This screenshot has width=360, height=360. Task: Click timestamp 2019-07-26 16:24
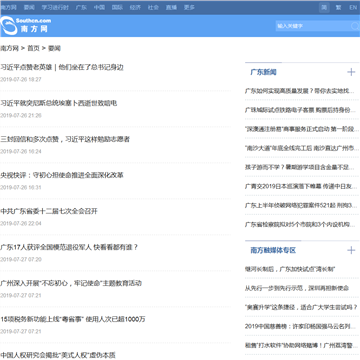21,152
